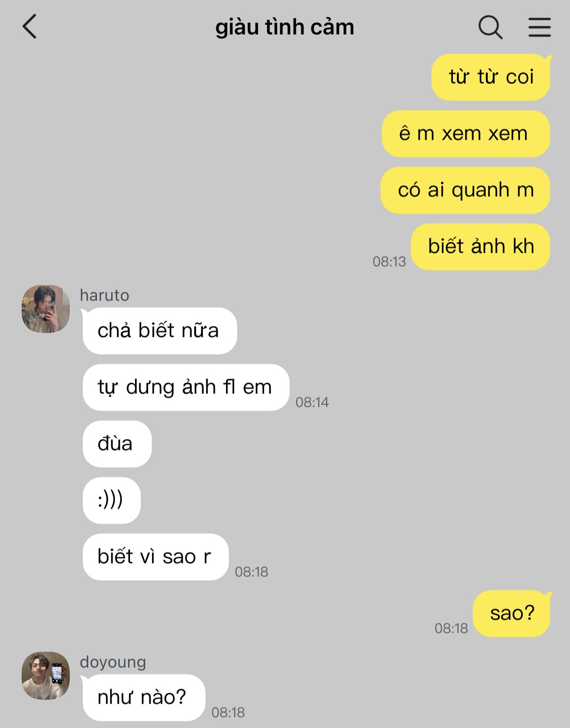Viewport: 570px width, 728px height.
Task: Tap the sender name haruto
Action: click(104, 295)
